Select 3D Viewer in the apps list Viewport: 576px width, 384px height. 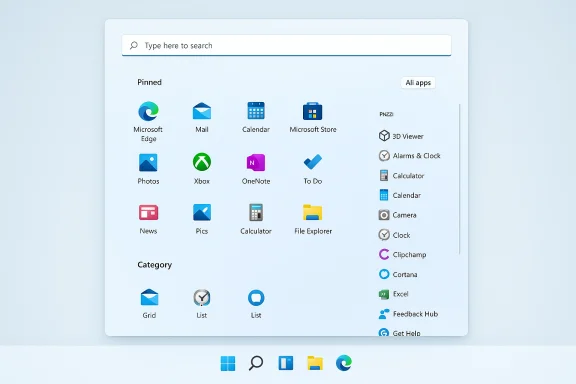coord(401,136)
